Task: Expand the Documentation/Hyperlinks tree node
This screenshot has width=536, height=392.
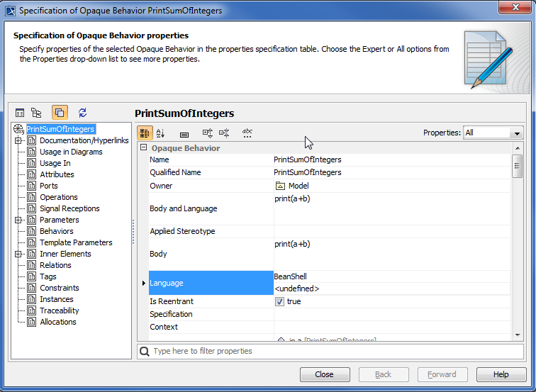Action: [x=18, y=140]
